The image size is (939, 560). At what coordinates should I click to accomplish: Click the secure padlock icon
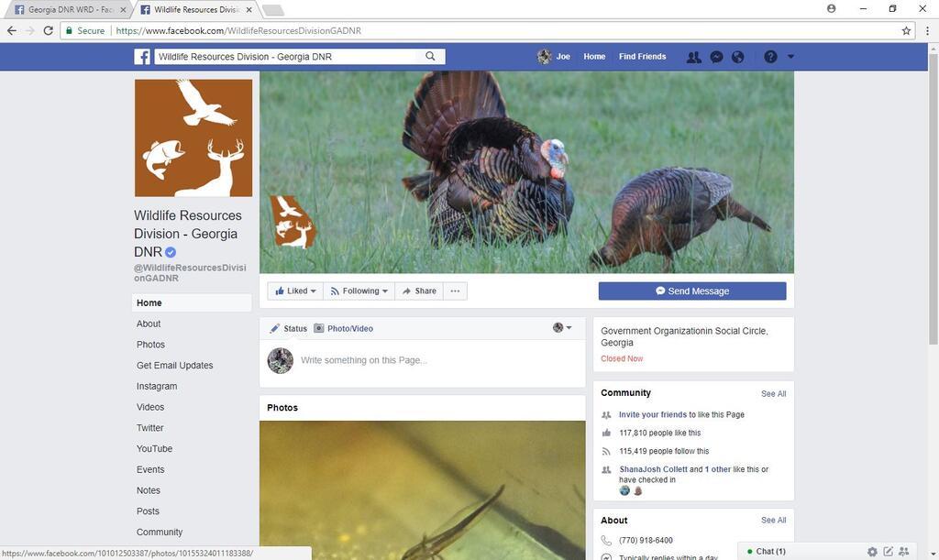(69, 30)
